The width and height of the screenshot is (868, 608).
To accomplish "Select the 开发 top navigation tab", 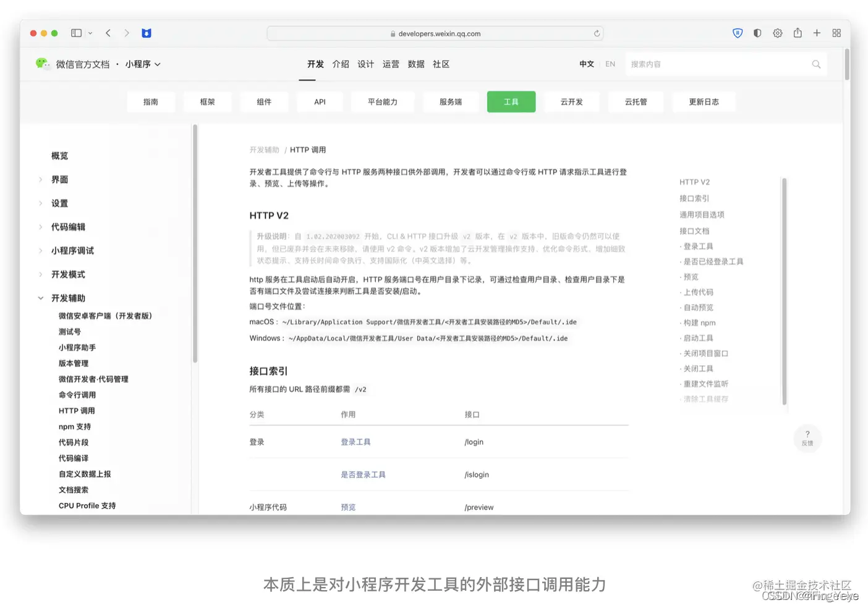I will (x=315, y=64).
